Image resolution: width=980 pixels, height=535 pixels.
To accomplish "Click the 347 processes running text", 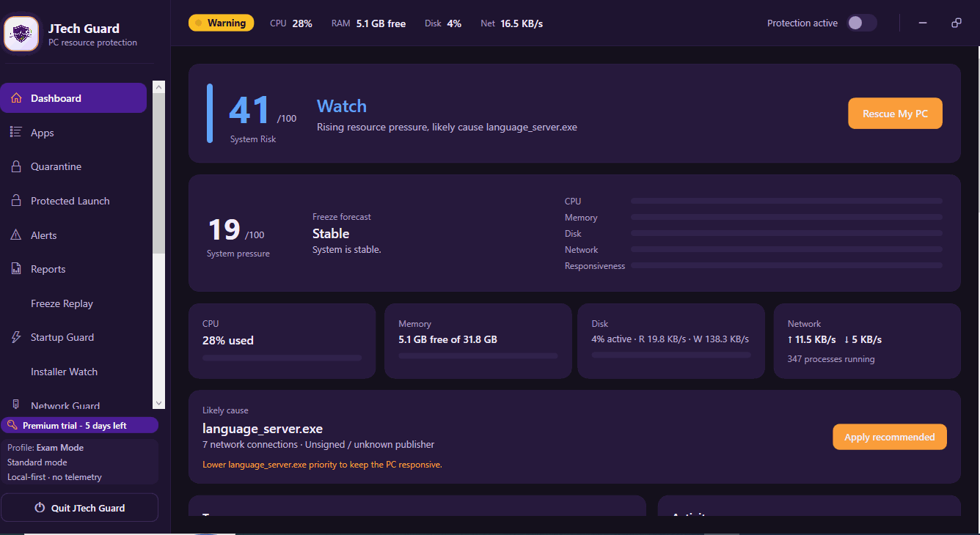I will click(831, 359).
